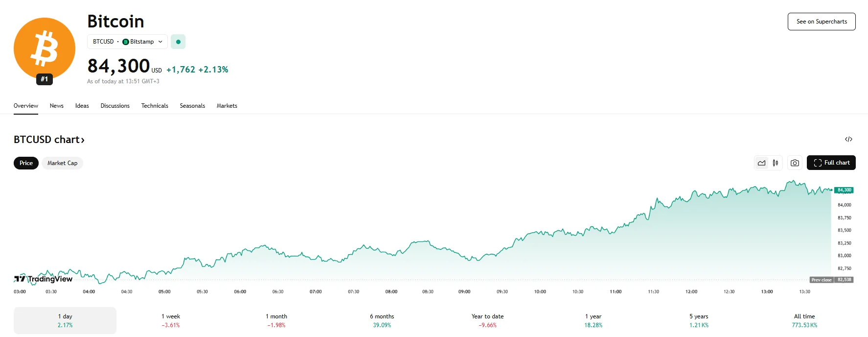Click the 84,300 current price label on axis
The image size is (868, 337).
click(844, 190)
